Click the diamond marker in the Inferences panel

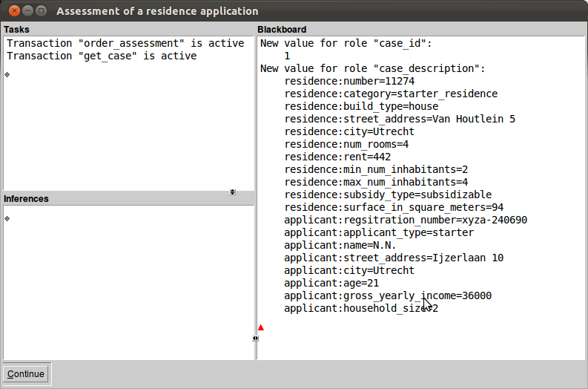tap(7, 218)
